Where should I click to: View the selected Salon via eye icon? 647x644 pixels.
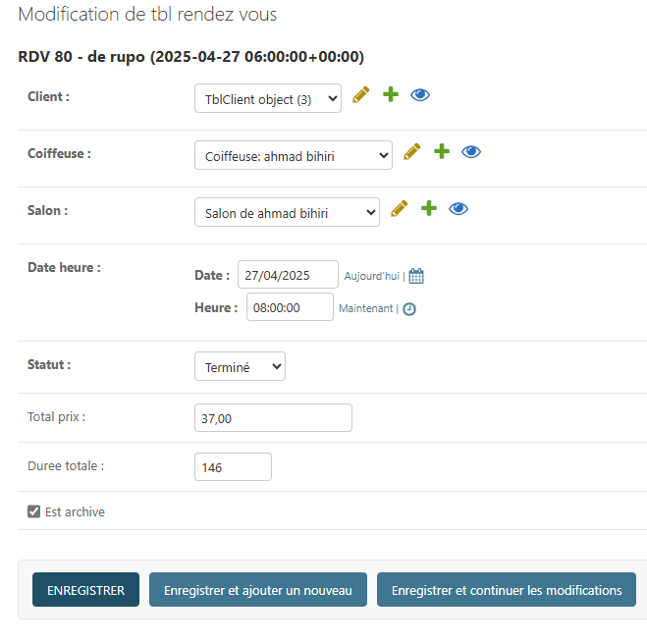pos(458,209)
